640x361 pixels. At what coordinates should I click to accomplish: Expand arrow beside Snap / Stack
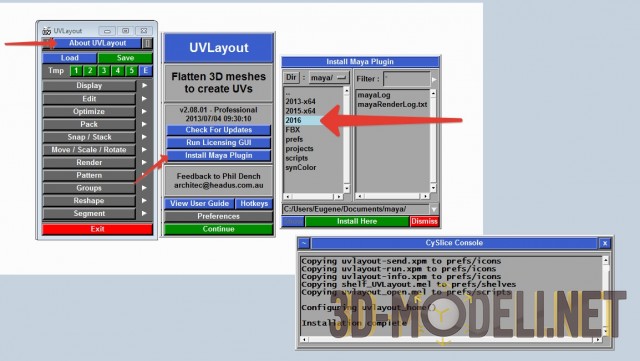[144, 137]
